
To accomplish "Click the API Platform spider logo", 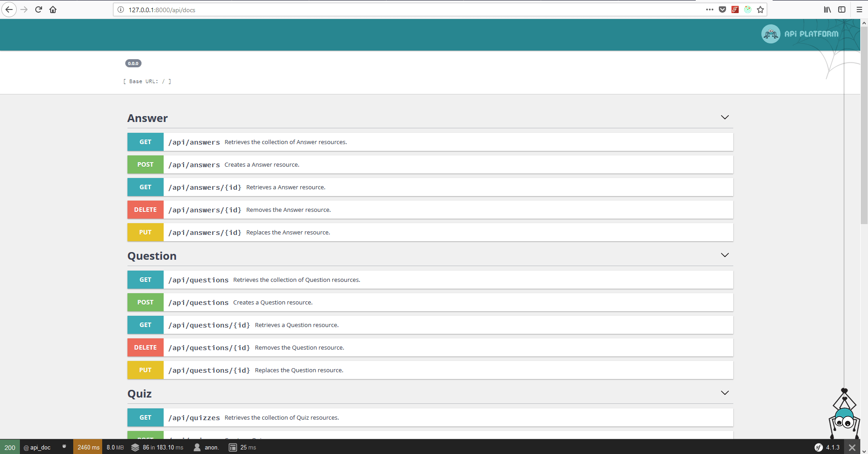I will click(x=770, y=34).
